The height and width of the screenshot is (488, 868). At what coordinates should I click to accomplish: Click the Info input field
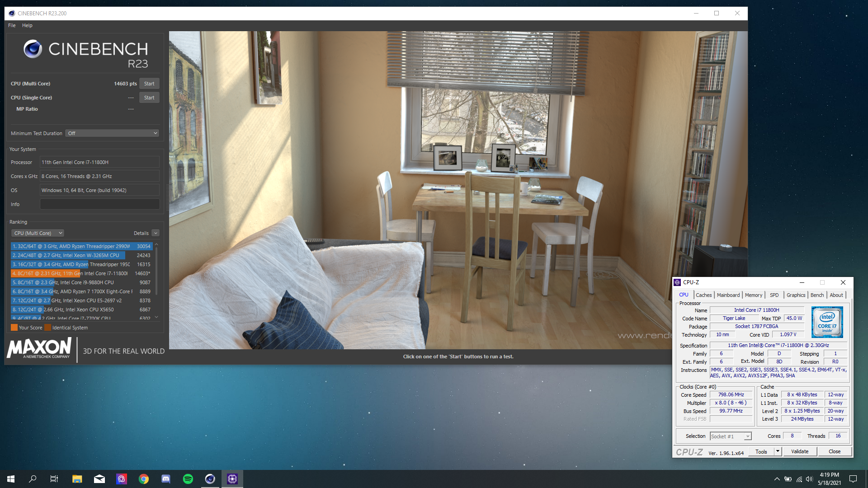pos(99,204)
